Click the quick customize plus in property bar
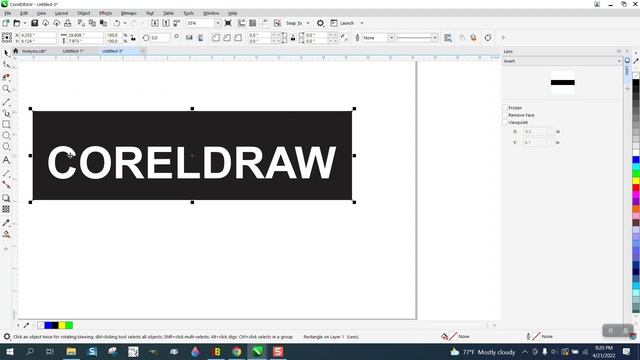This screenshot has width=640, height=360. coord(503,38)
